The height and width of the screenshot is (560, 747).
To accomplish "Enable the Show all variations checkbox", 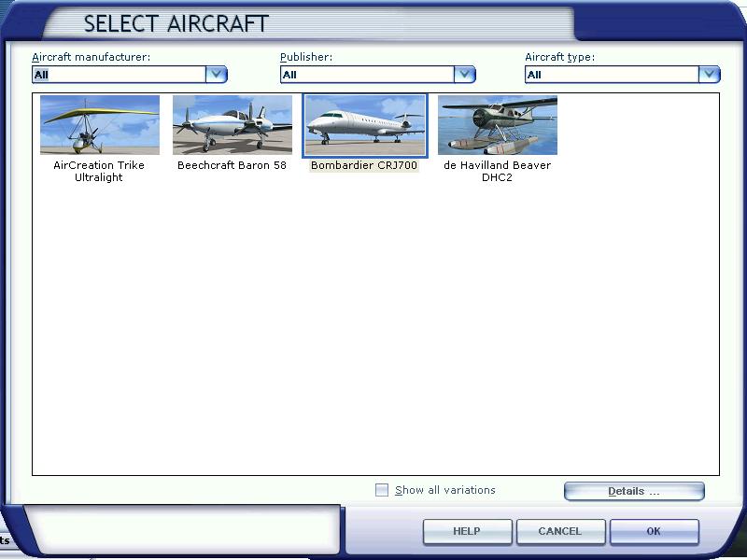I will pyautogui.click(x=382, y=490).
